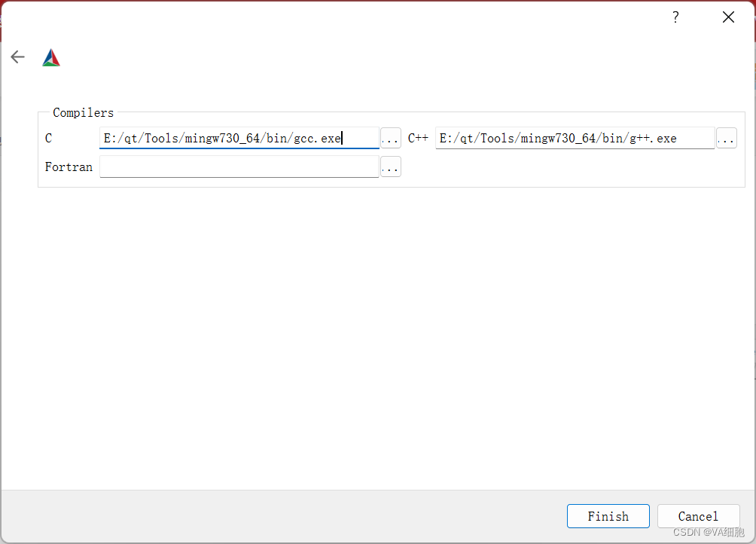Click the Compilers group label
The height and width of the screenshot is (544, 756).
83,112
